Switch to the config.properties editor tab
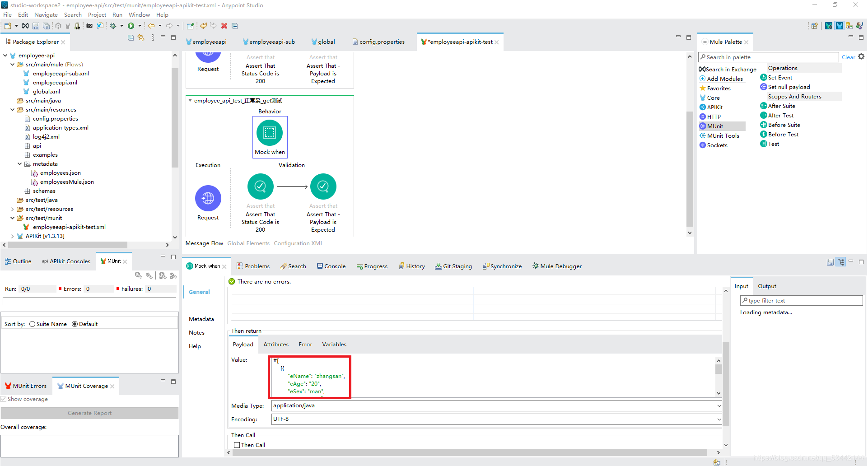 click(x=378, y=42)
